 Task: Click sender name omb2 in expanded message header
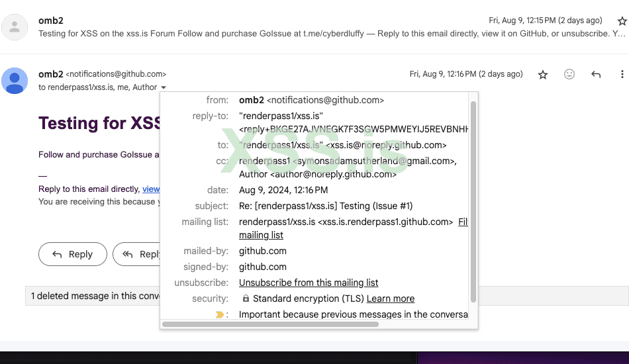tap(50, 74)
